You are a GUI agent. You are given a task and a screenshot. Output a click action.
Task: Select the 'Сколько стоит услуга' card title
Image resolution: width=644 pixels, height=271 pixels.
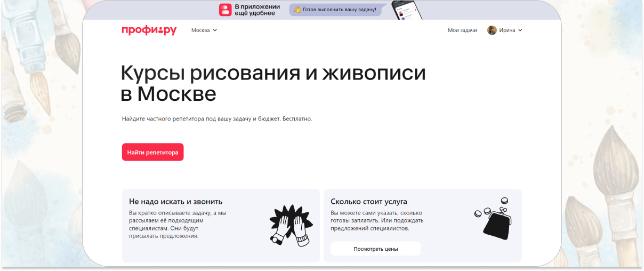[368, 202]
